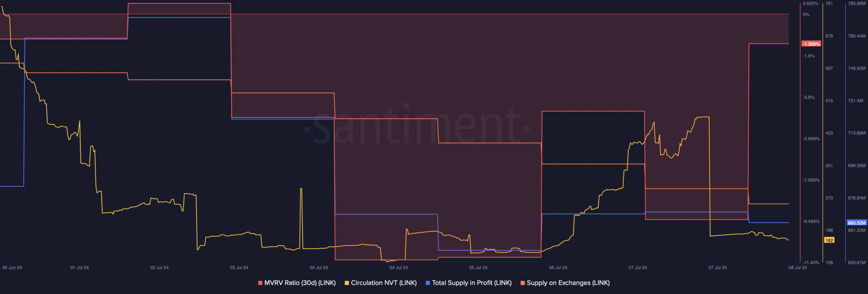
Task: Click the -7.599% axis value
Action: 811,180
